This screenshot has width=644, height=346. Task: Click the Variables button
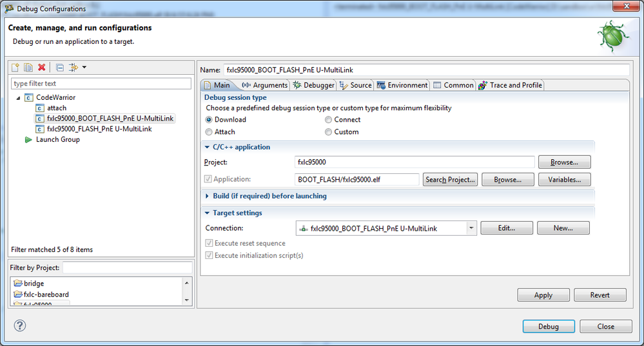pos(564,179)
